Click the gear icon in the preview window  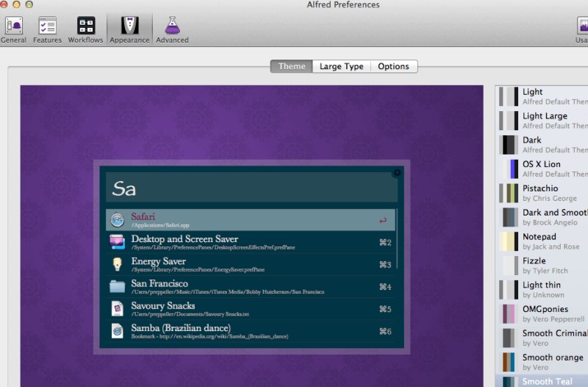click(397, 173)
